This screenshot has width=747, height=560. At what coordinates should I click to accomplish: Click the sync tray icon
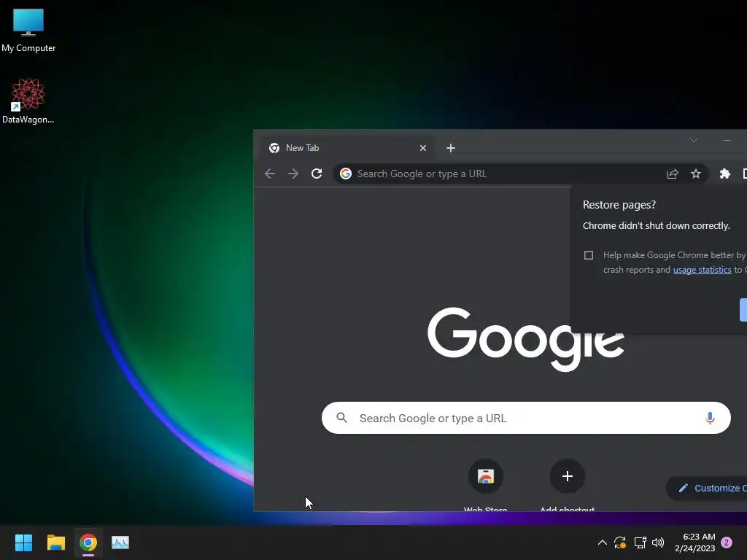point(620,542)
